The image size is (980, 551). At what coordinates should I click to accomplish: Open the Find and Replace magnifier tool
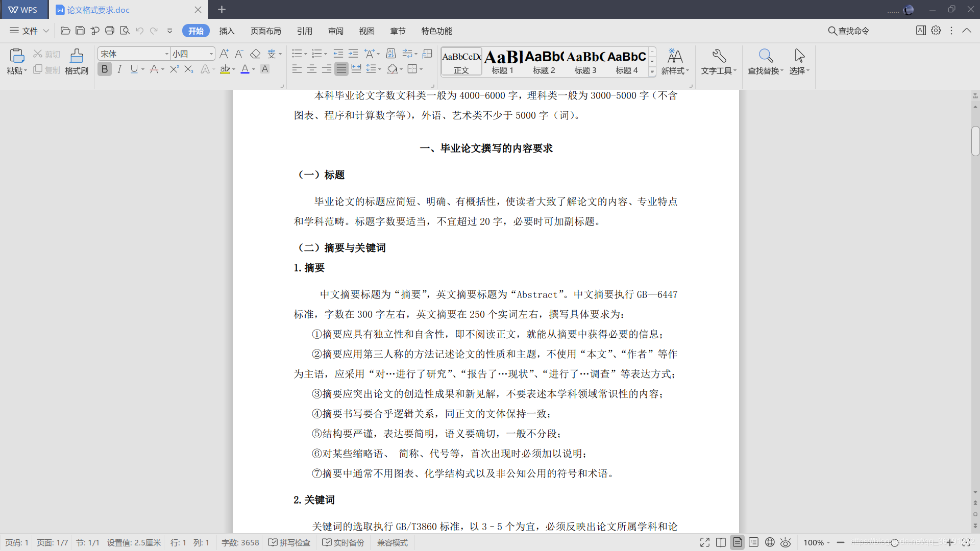[x=765, y=56]
